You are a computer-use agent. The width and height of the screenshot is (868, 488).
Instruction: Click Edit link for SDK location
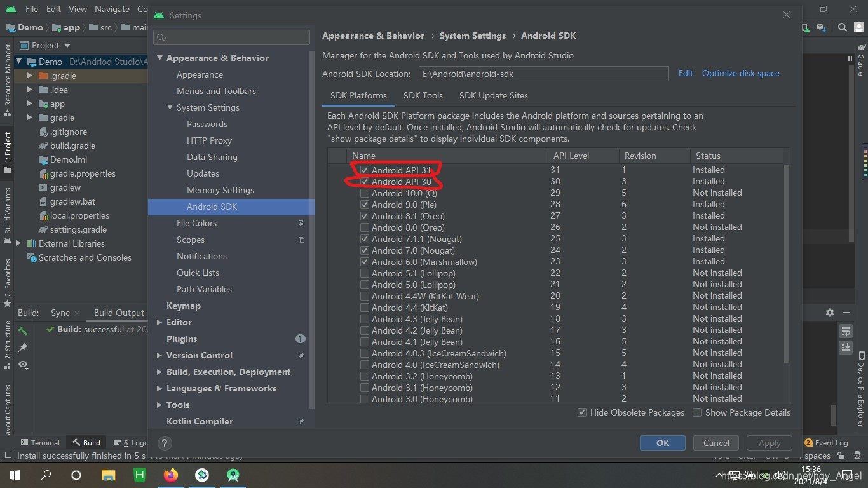click(x=686, y=73)
